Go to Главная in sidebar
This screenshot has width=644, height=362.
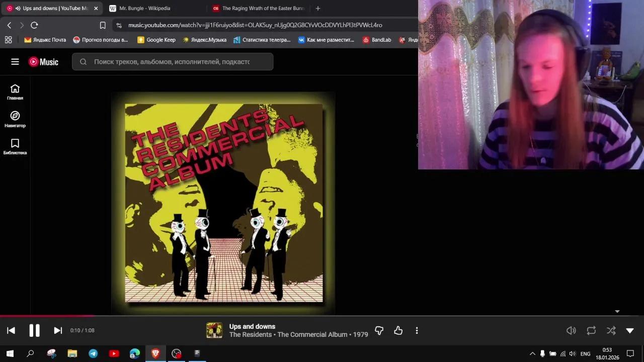point(15,92)
